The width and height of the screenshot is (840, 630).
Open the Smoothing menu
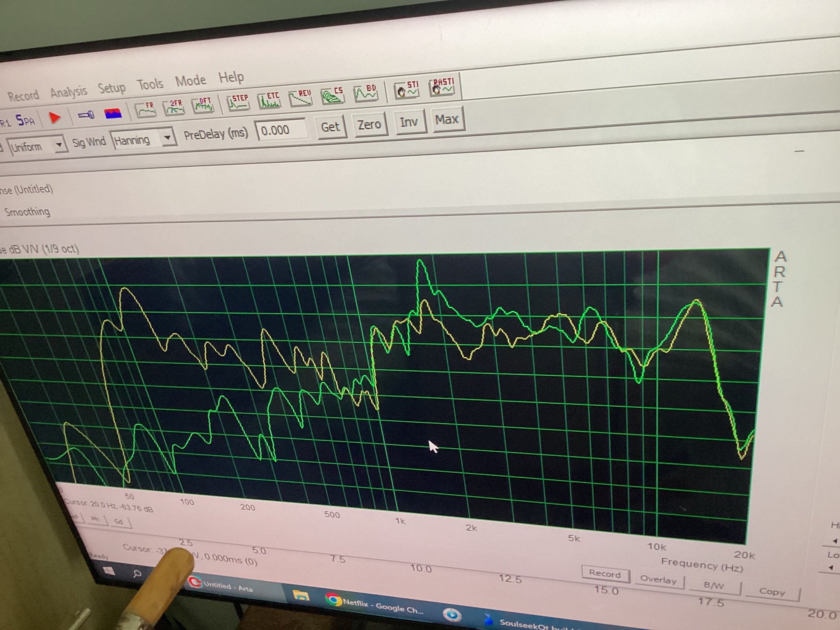pos(27,212)
